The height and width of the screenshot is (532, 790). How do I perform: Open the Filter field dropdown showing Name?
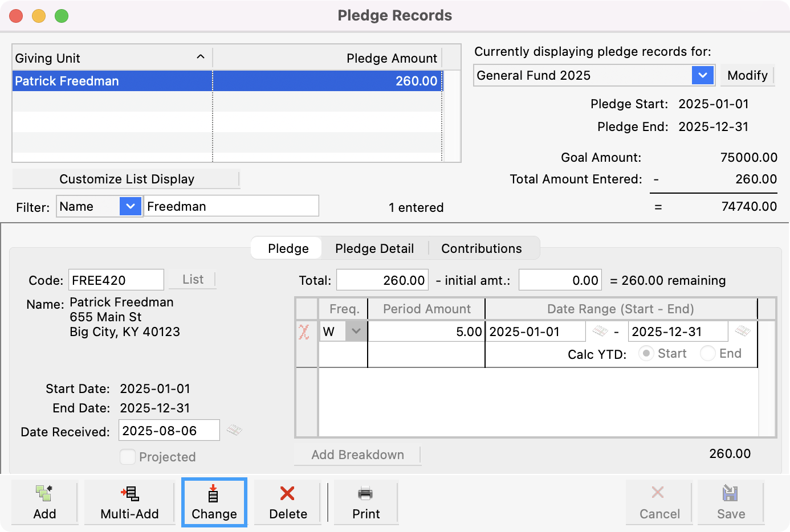131,206
